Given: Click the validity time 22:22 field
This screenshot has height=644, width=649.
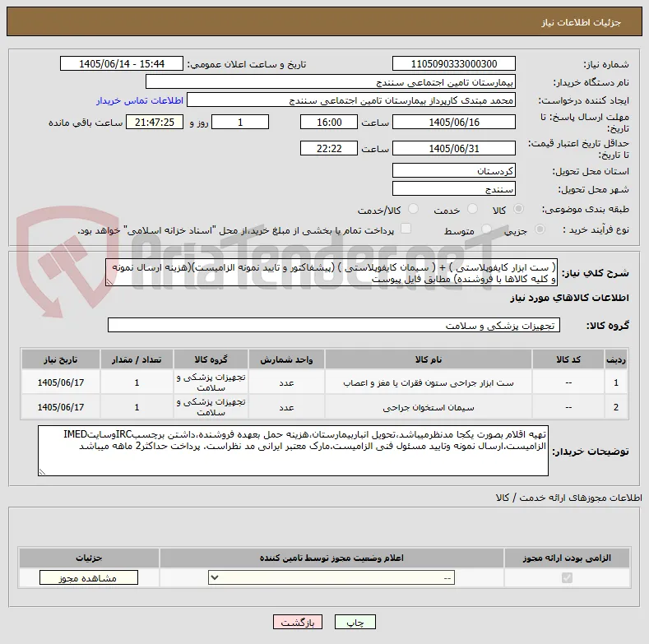Looking at the screenshot, I should (329, 148).
